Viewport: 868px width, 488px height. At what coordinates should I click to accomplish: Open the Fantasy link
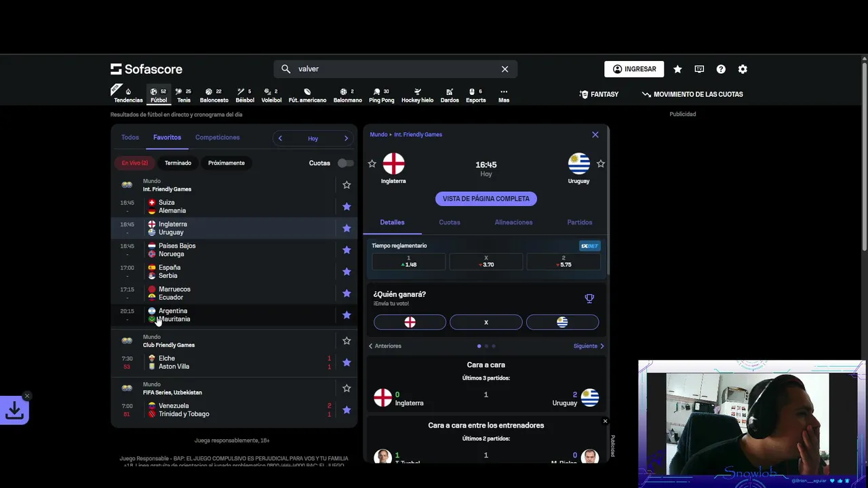599,94
